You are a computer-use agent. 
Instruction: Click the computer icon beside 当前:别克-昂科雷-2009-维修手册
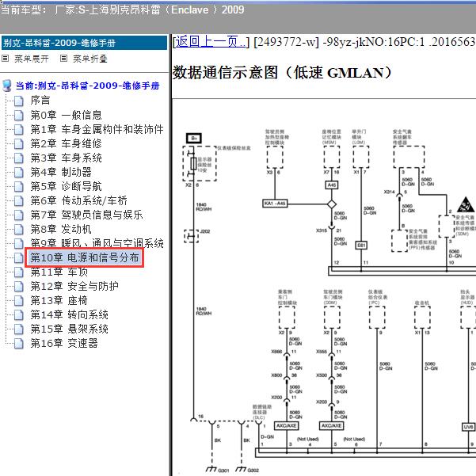click(7, 86)
